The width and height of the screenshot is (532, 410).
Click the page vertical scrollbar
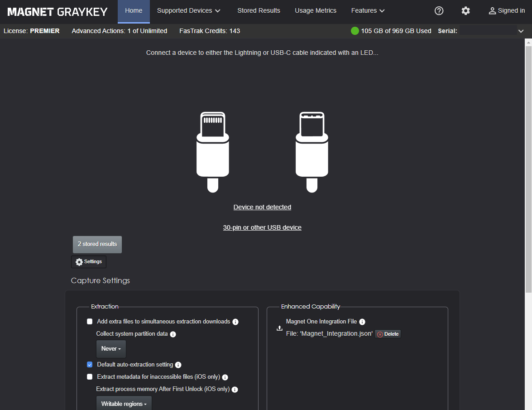pos(528,170)
